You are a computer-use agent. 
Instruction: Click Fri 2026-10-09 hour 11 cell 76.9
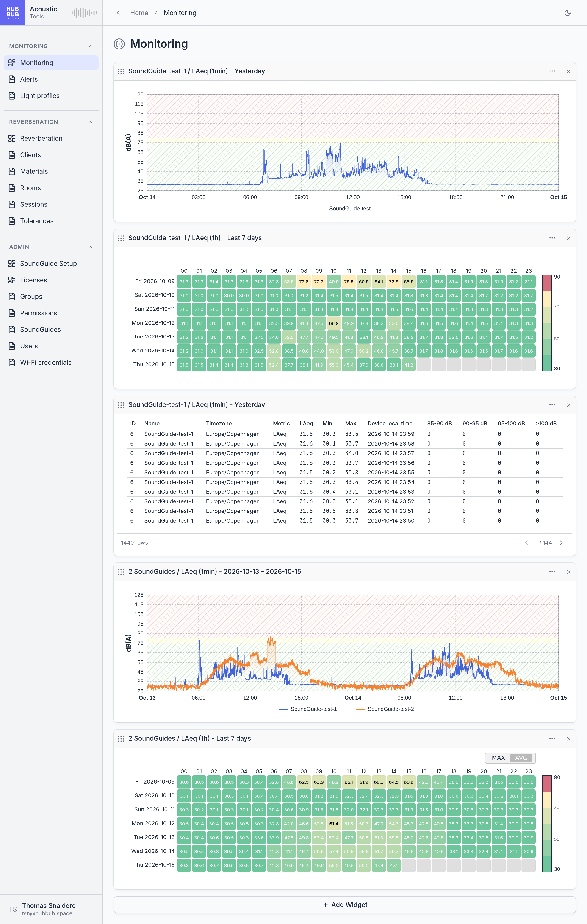pyautogui.click(x=349, y=282)
